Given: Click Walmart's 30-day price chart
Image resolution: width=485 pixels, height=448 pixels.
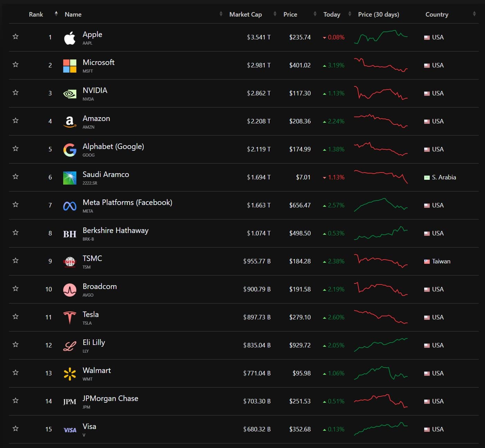Looking at the screenshot, I should click(381, 373).
